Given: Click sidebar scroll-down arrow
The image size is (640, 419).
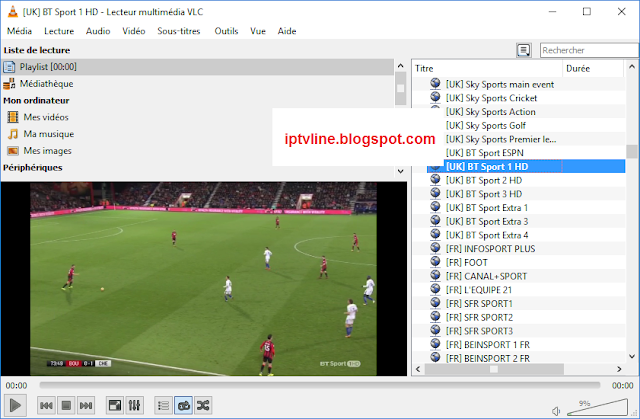Looking at the screenshot, I should tap(400, 171).
